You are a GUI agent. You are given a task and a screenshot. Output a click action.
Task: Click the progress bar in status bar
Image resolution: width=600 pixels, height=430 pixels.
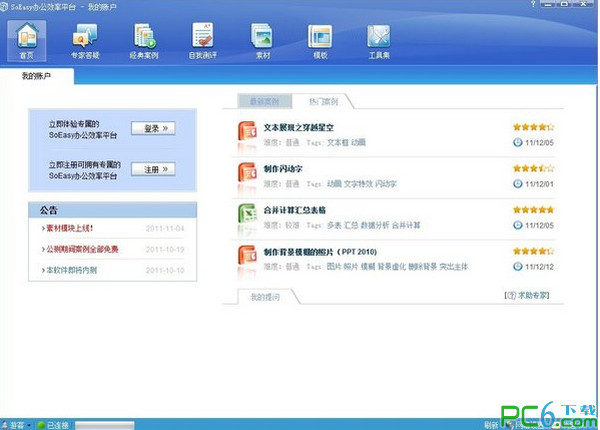tap(104, 425)
